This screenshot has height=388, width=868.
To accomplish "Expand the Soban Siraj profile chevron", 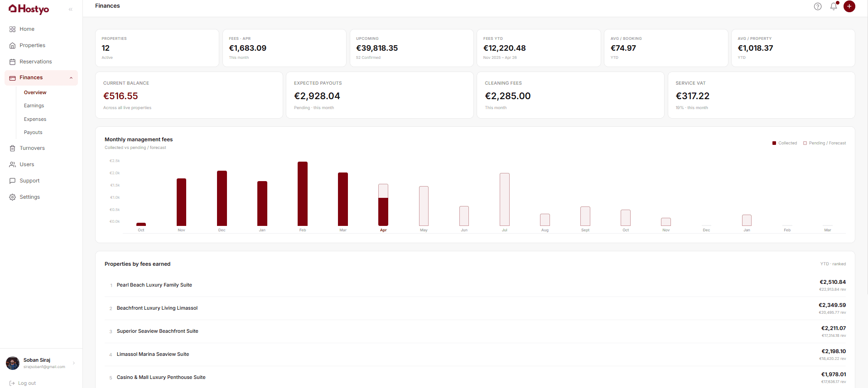I will click(74, 363).
